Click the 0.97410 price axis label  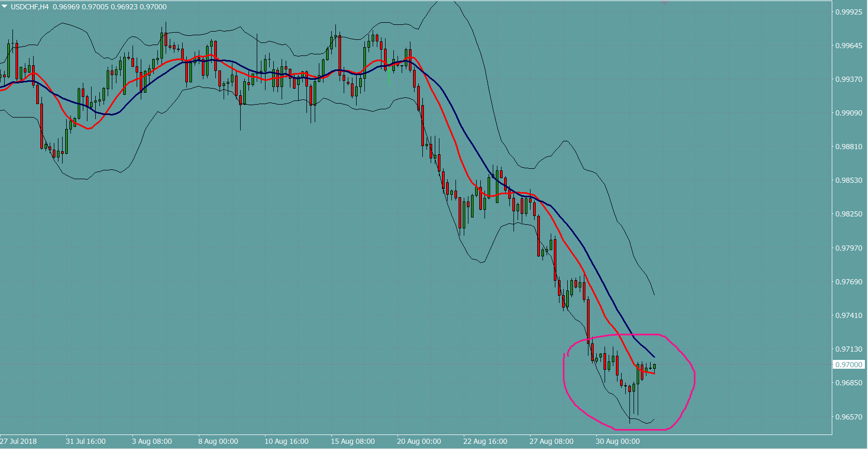tap(849, 315)
